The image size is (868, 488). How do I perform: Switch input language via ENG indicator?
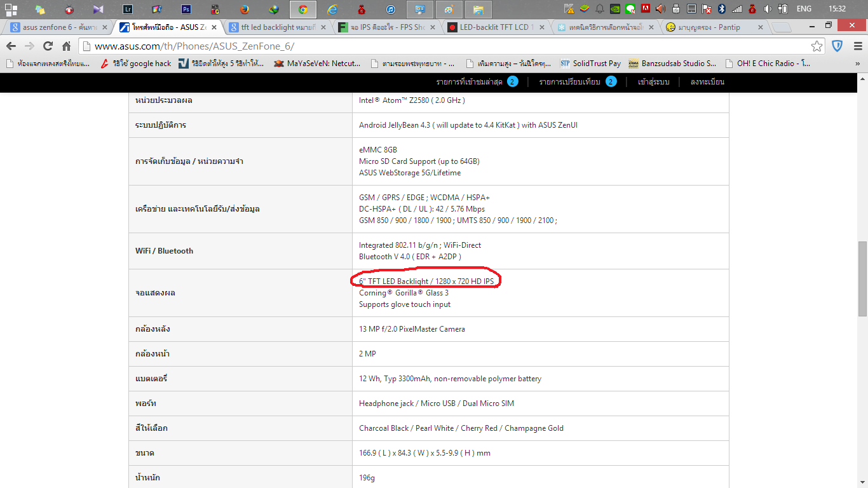pos(804,9)
